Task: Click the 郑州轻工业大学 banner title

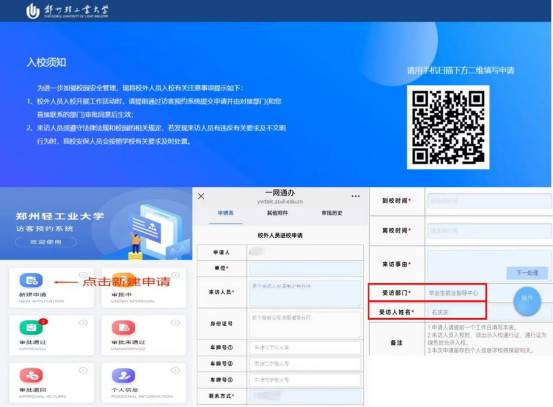Action: point(60,216)
